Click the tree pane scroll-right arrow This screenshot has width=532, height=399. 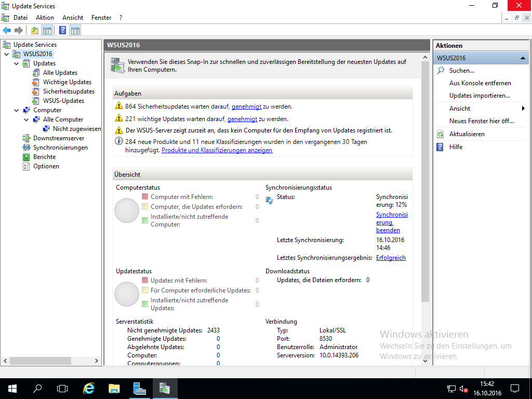97,361
